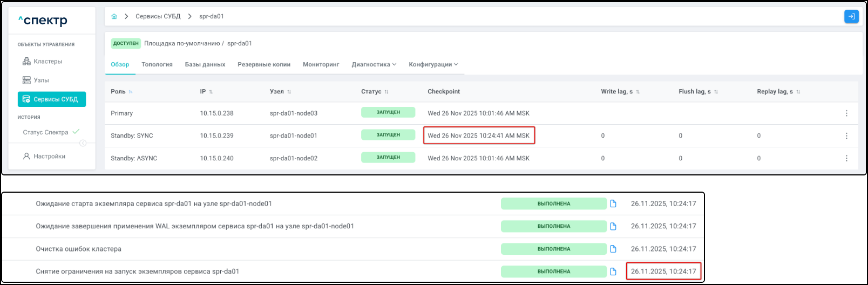Expand the Конфигурации dropdown
This screenshot has width=868, height=285.
pyautogui.click(x=433, y=64)
